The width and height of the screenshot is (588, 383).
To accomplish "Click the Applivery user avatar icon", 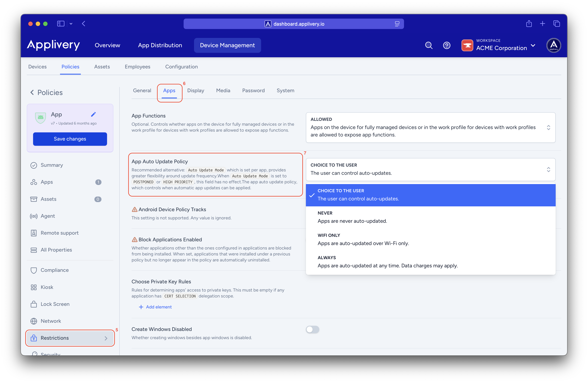I will tap(553, 46).
